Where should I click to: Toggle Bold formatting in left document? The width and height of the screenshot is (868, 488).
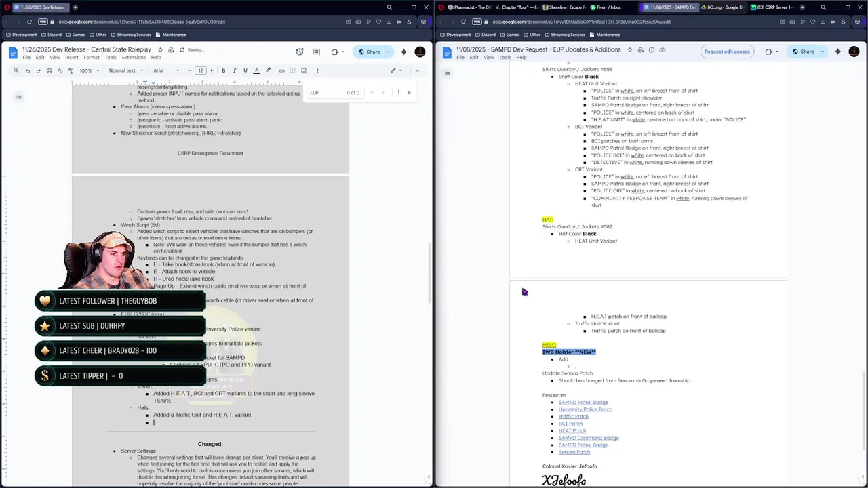click(224, 70)
